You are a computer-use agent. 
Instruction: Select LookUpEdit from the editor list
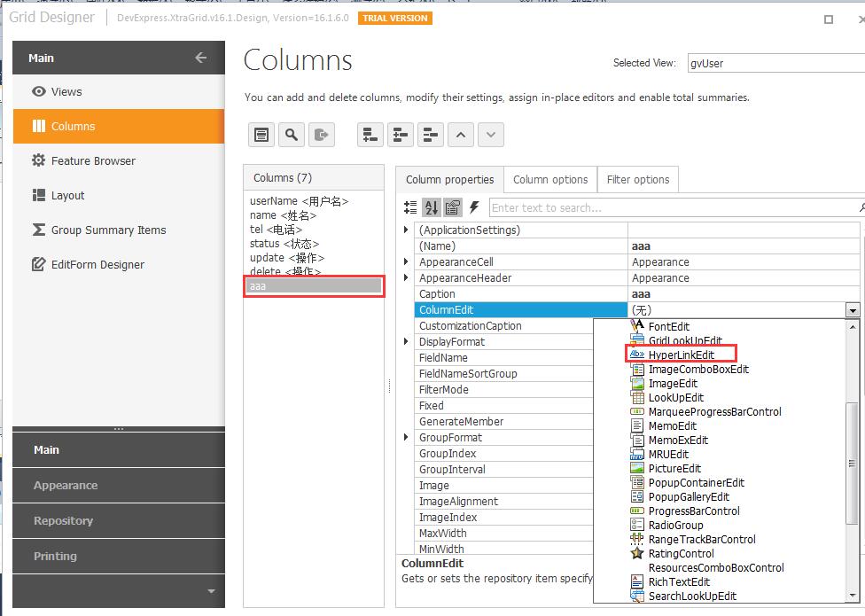[x=675, y=398]
